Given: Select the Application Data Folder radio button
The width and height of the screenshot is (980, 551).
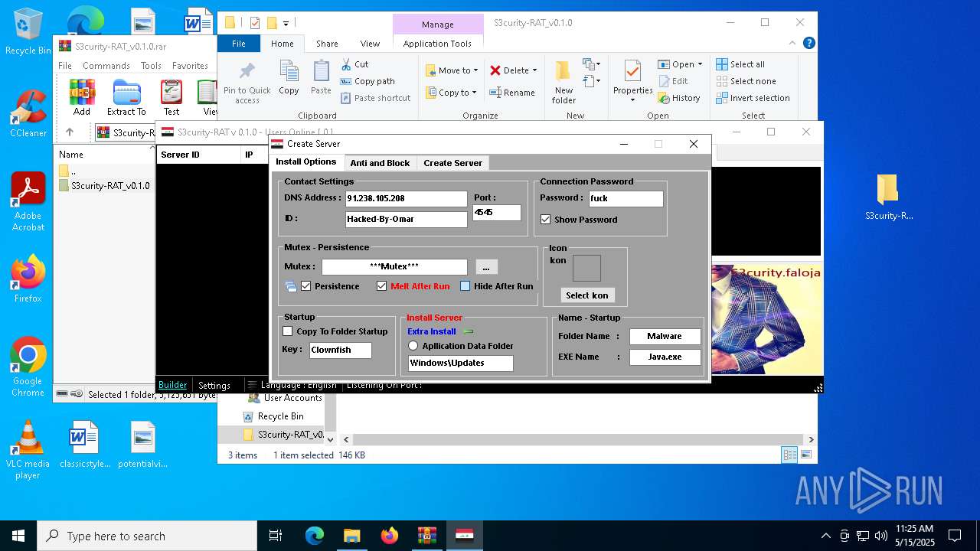Looking at the screenshot, I should click(413, 346).
